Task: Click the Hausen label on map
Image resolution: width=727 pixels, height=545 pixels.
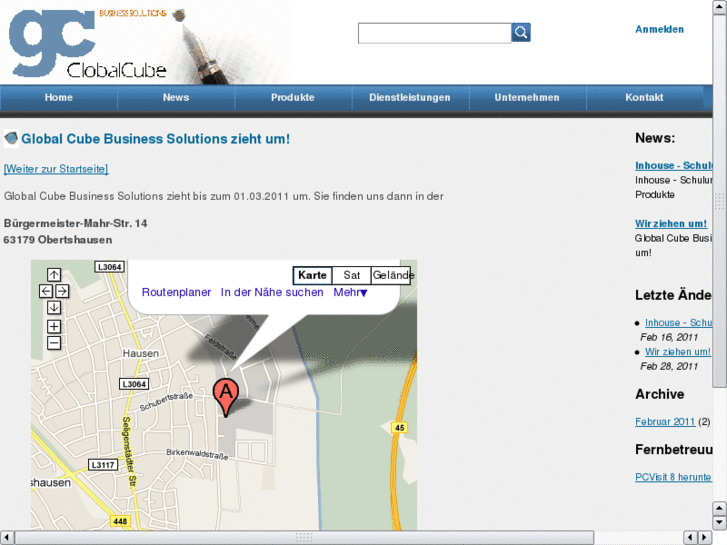Action: 140,353
